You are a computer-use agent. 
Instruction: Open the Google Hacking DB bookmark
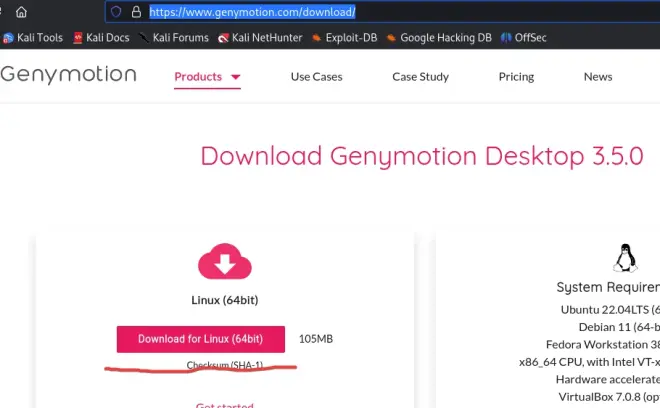439,37
